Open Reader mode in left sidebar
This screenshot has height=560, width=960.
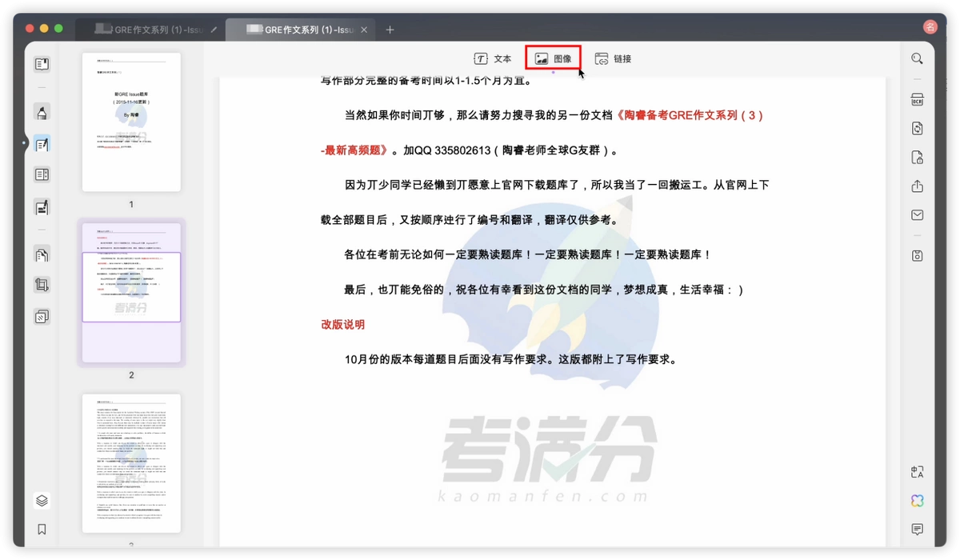click(42, 64)
